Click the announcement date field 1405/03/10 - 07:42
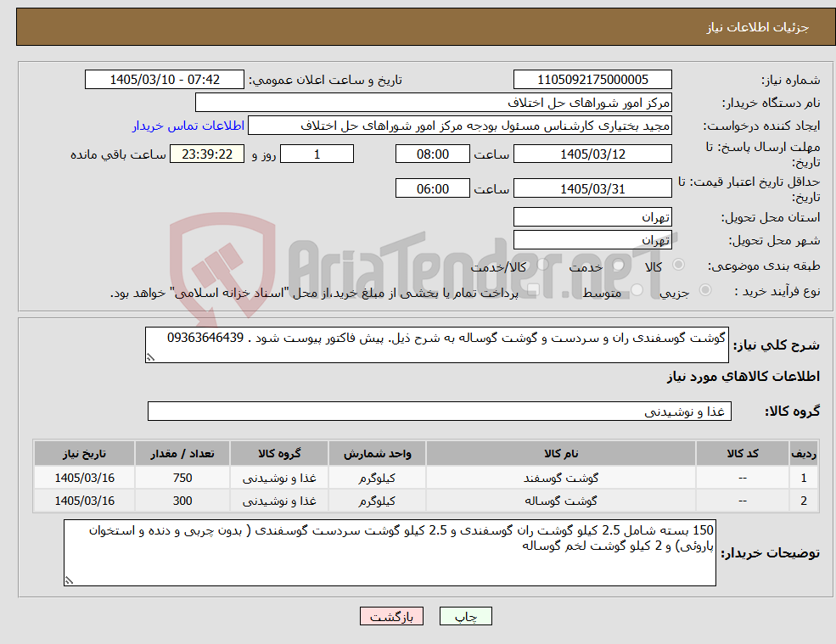Screen dimensions: 836x644 click(164, 80)
